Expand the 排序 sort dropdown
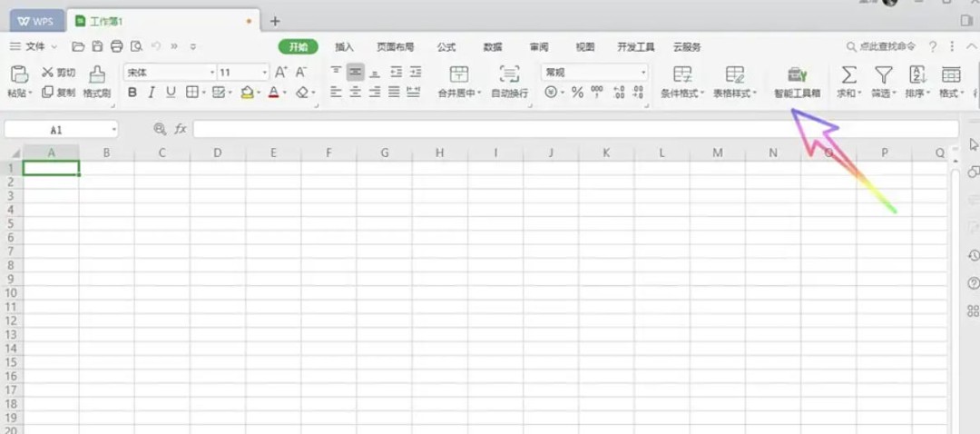The height and width of the screenshot is (434, 980). point(928,94)
